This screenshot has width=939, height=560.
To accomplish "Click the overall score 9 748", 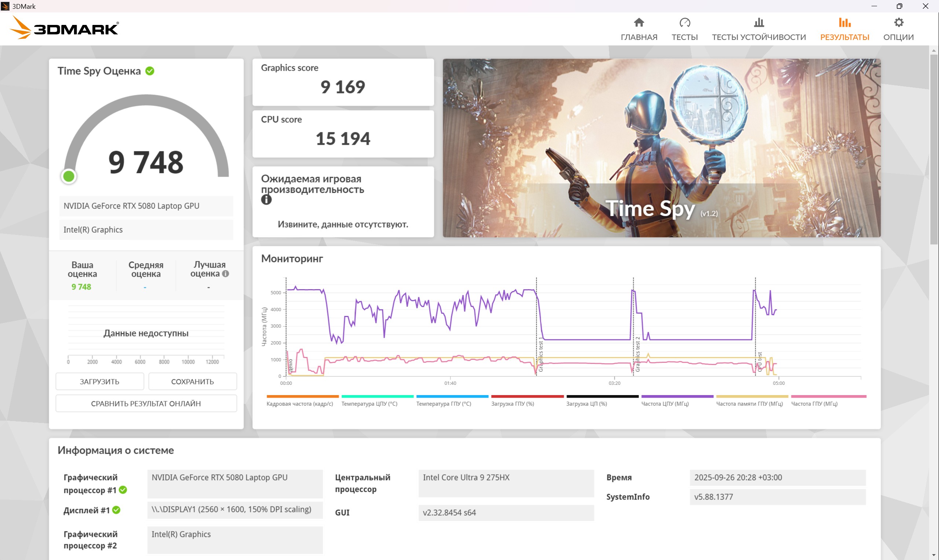I will 146,162.
